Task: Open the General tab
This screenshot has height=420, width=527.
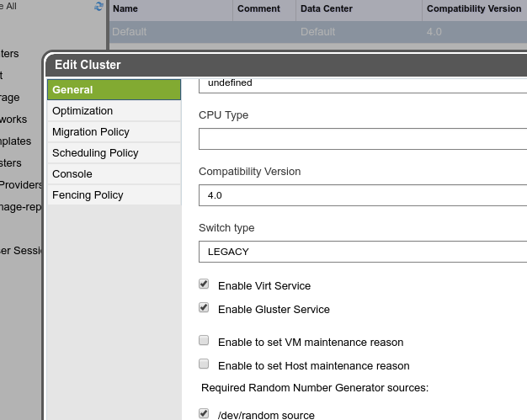Action: click(x=114, y=90)
